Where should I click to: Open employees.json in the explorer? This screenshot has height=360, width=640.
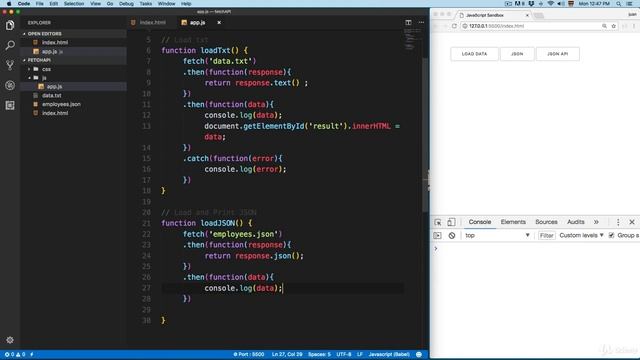coord(61,104)
